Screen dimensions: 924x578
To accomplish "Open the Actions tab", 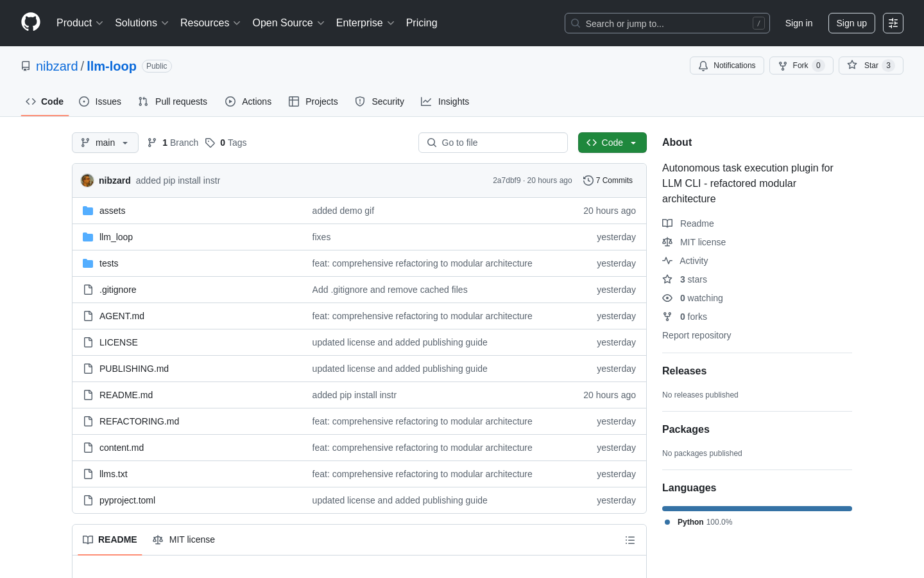I will click(248, 101).
